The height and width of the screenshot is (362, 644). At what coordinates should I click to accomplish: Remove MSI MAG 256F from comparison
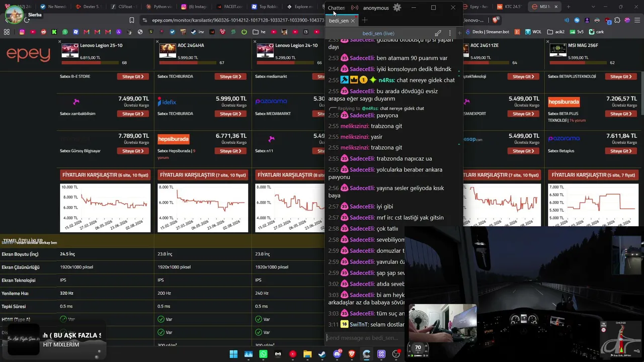pyautogui.click(x=548, y=42)
